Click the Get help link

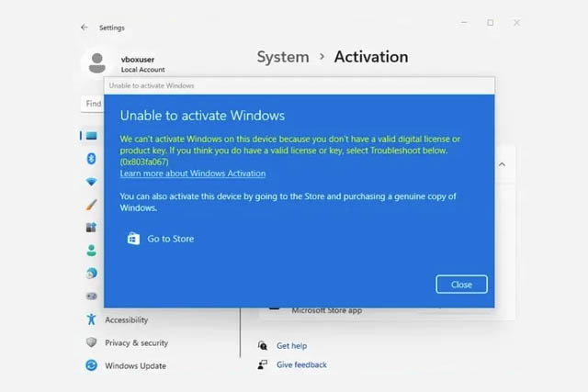click(x=291, y=346)
